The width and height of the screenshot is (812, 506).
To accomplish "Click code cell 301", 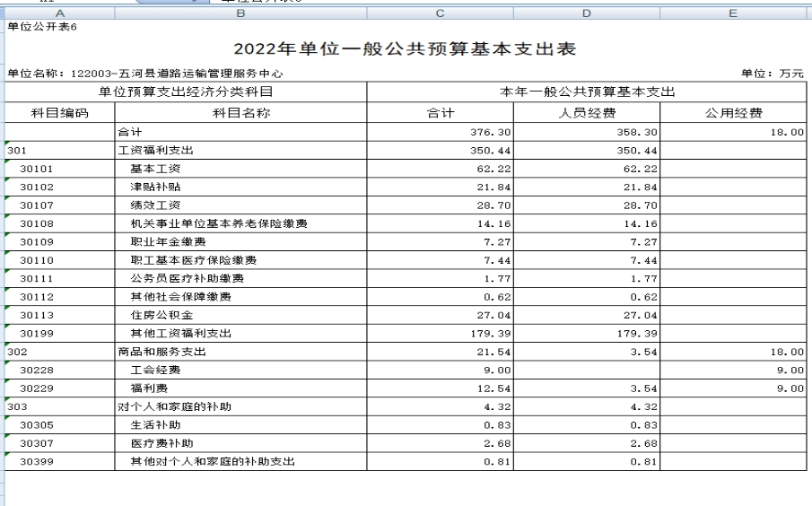I will point(59,150).
